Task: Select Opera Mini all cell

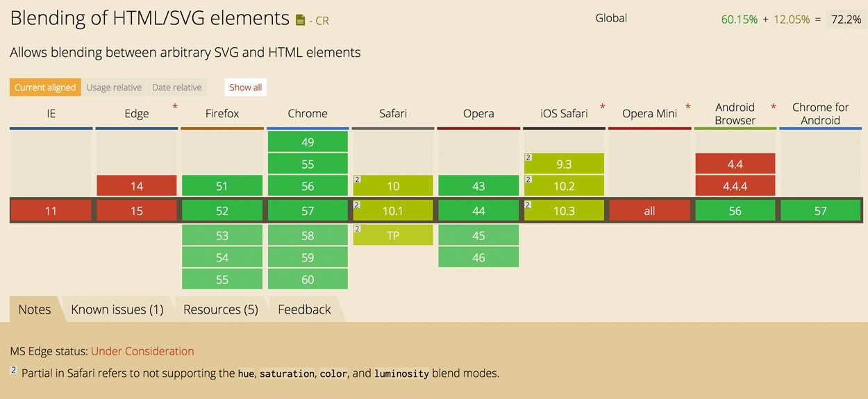Action: pyautogui.click(x=649, y=211)
